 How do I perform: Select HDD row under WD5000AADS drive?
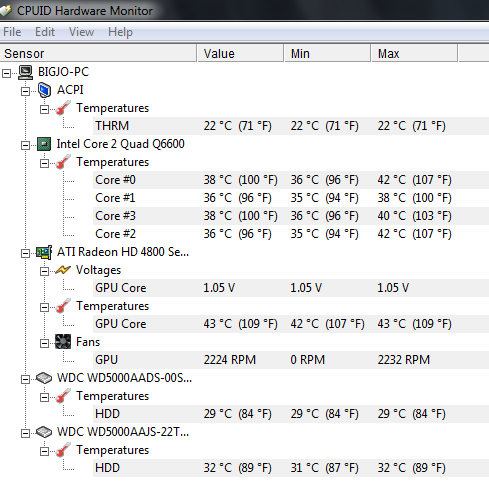291,414
